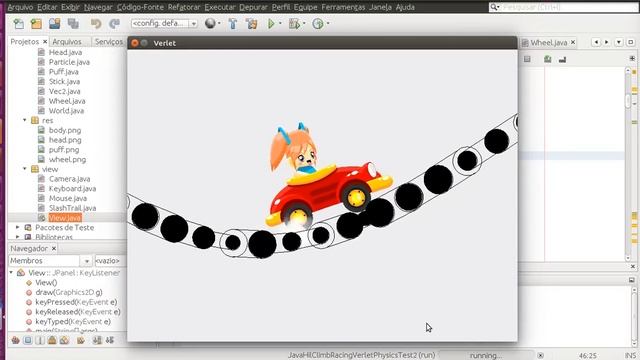Close the Projetos tab
Screen dimensions: 640x360
[x=45, y=42]
